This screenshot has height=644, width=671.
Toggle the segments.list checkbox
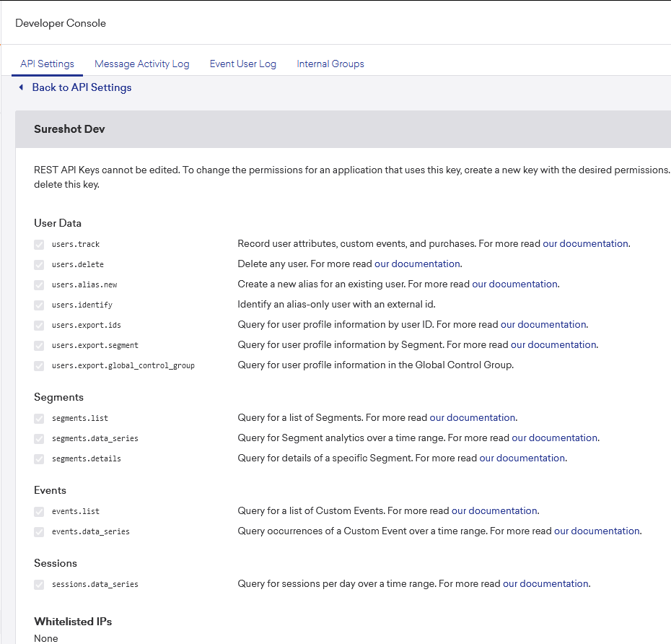[39, 419]
